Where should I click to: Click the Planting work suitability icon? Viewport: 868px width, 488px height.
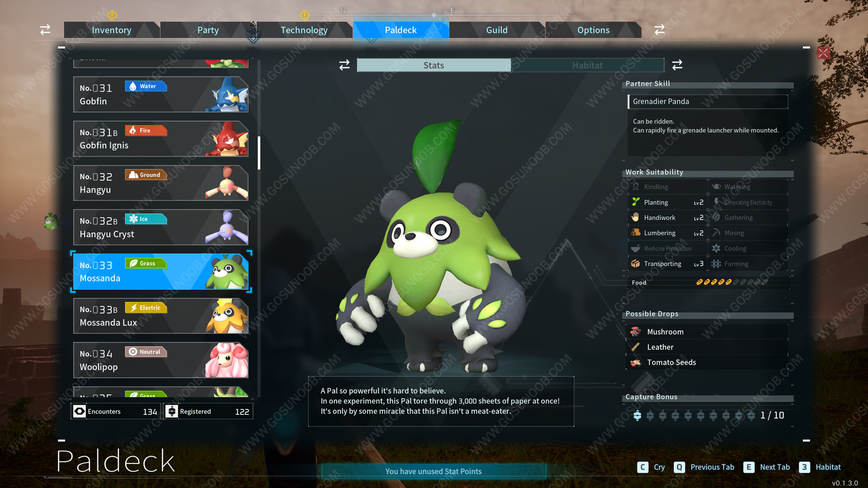click(636, 202)
